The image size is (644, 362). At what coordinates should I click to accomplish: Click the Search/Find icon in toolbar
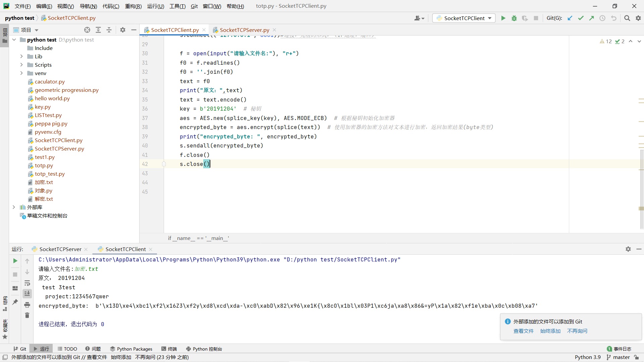click(628, 18)
